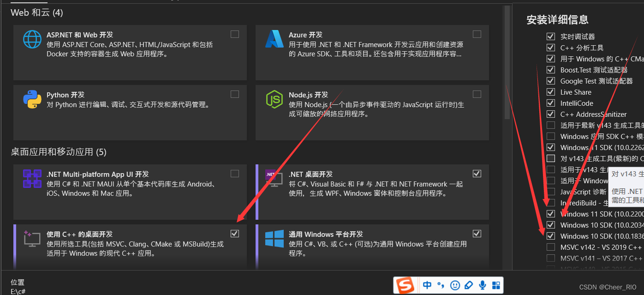Click the Python development snake icon

pos(32,99)
